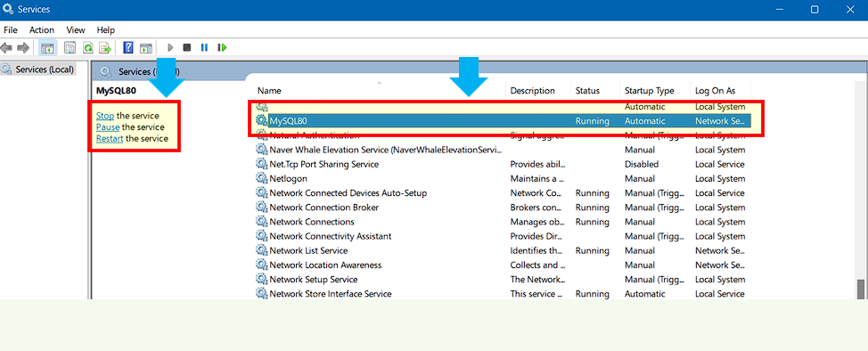Image resolution: width=868 pixels, height=351 pixels.
Task: Click the gear icon beside Naver Whale Elevation Service
Action: (261, 150)
